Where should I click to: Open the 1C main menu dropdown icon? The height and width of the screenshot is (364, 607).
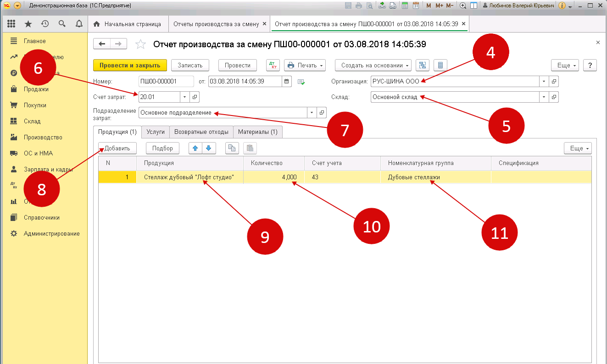point(17,6)
